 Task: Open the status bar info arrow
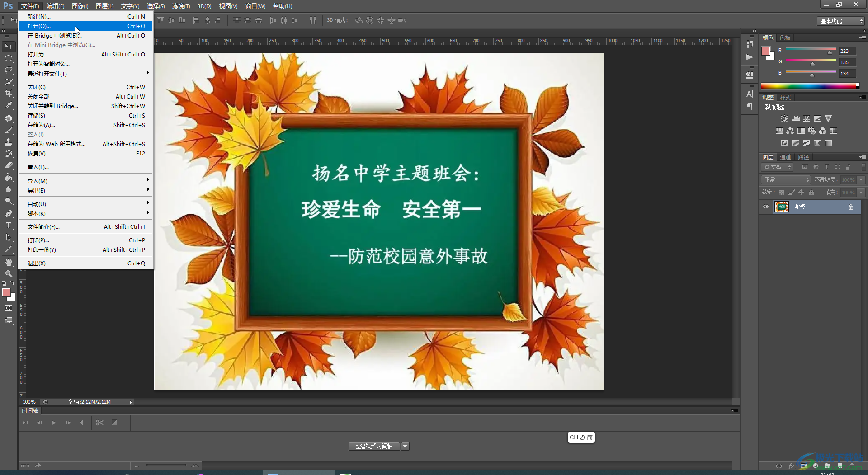tap(131, 402)
